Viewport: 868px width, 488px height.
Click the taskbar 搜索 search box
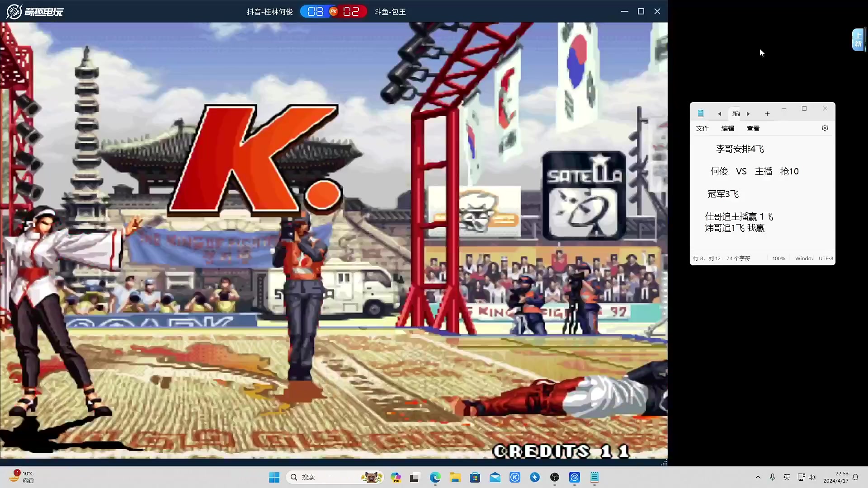335,477
